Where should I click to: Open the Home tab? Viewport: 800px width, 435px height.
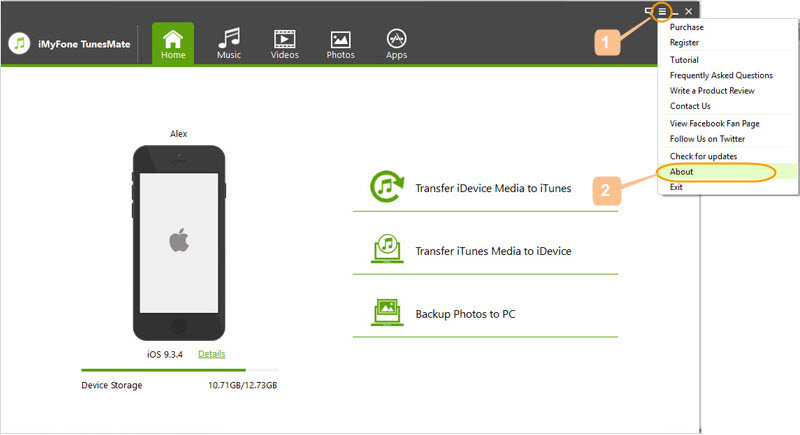(x=173, y=43)
